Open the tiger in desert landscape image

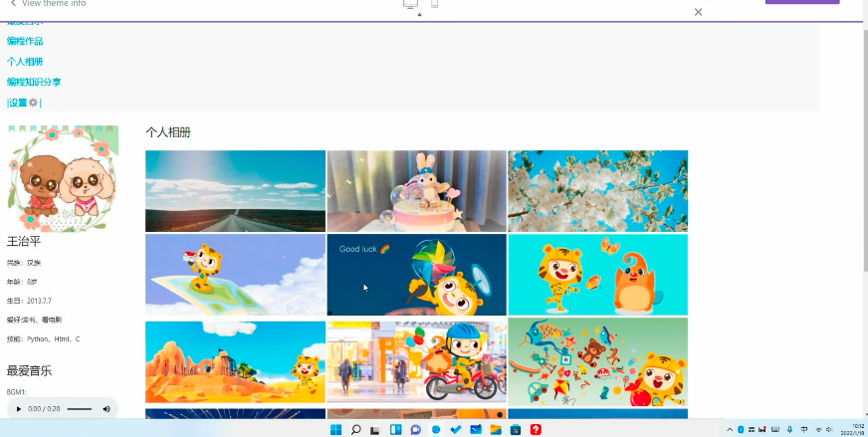tap(235, 362)
